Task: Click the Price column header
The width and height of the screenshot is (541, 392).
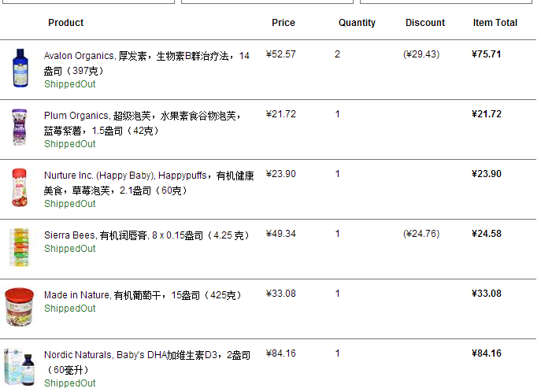Action: click(x=283, y=23)
